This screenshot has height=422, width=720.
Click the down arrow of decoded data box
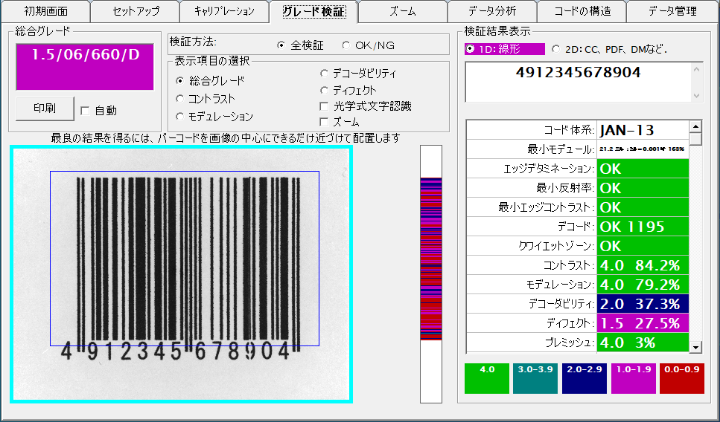click(697, 96)
